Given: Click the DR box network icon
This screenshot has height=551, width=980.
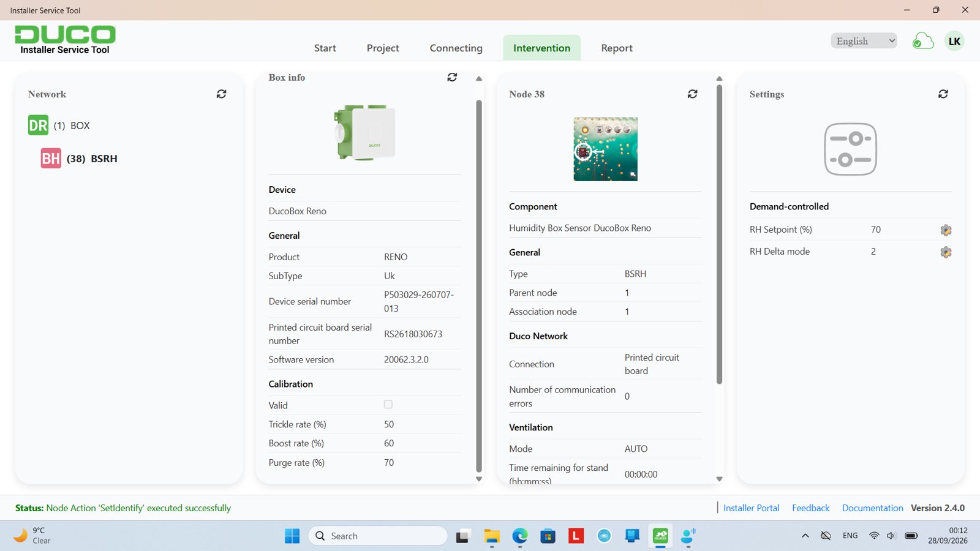Looking at the screenshot, I should point(38,126).
